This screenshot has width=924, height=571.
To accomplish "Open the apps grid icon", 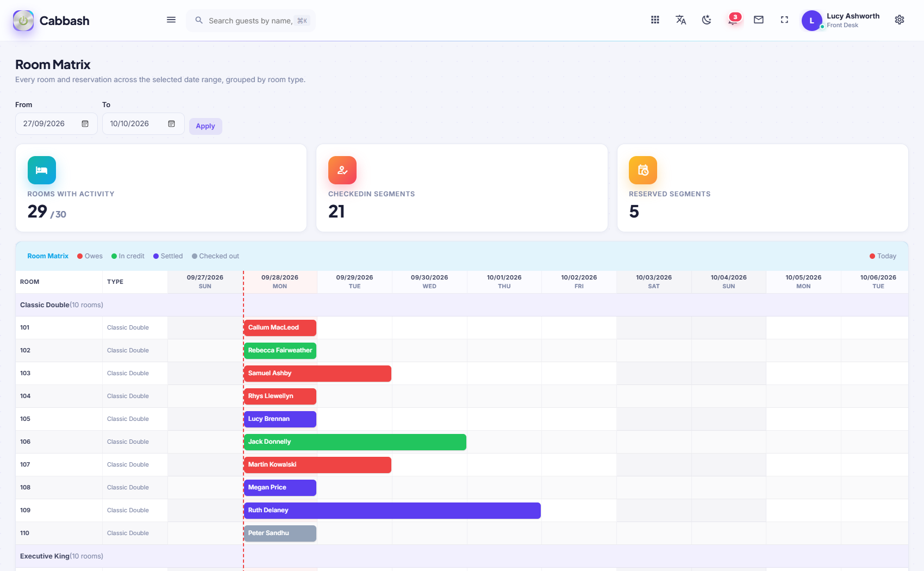I will point(655,20).
